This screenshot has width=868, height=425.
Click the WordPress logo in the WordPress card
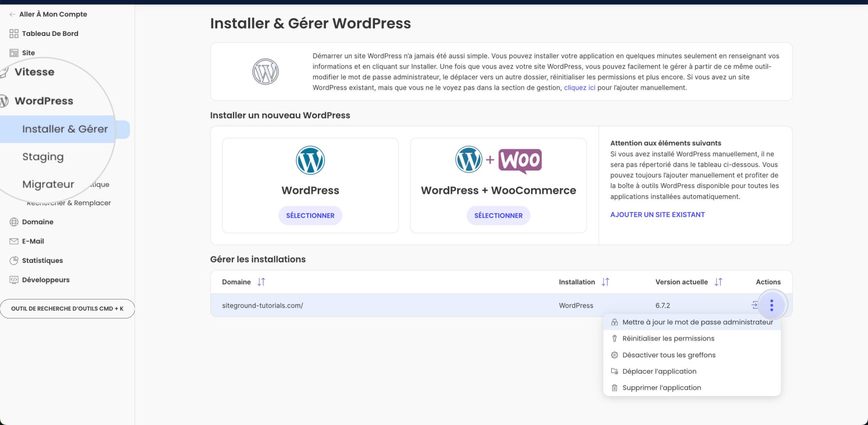310,160
